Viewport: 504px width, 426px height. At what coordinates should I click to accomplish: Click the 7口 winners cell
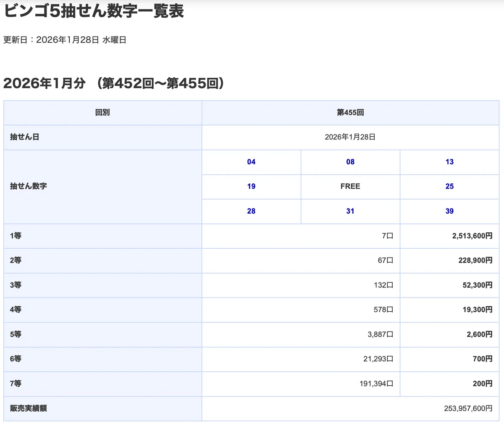point(301,236)
